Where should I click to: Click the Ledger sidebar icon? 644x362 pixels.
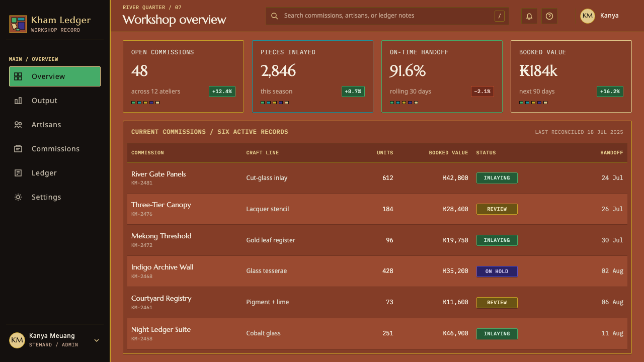[x=18, y=173]
